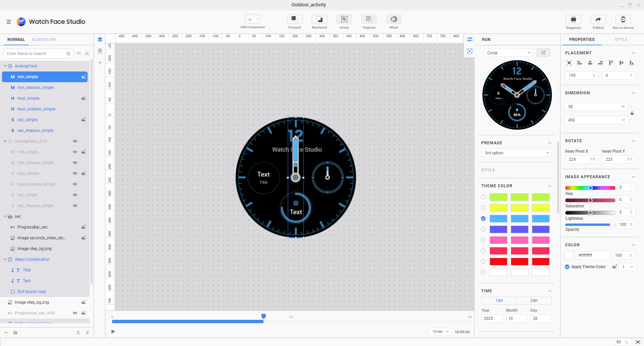
Task: Click the add plus icon beside canvas
Action: point(100,63)
